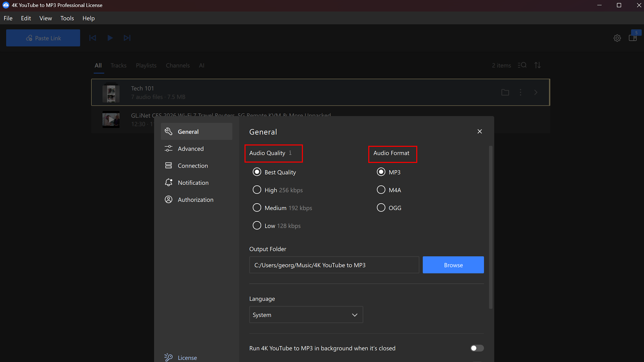Choose MP3 audio format
644x362 pixels.
point(388,172)
